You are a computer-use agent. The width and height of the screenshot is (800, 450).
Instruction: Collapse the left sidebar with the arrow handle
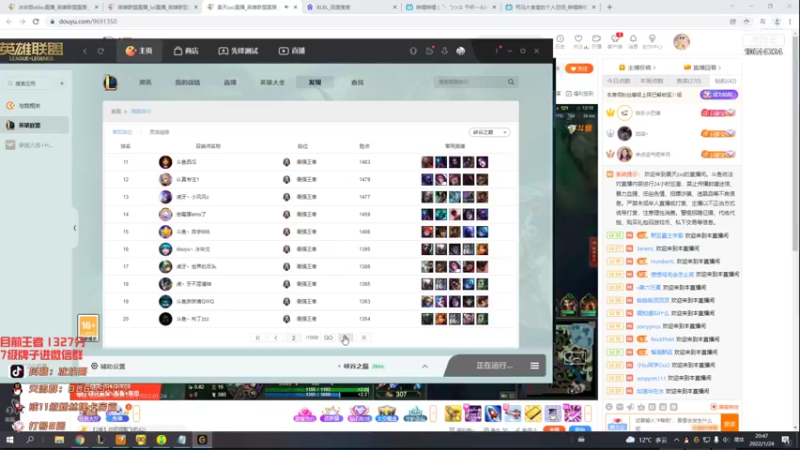click(74, 228)
